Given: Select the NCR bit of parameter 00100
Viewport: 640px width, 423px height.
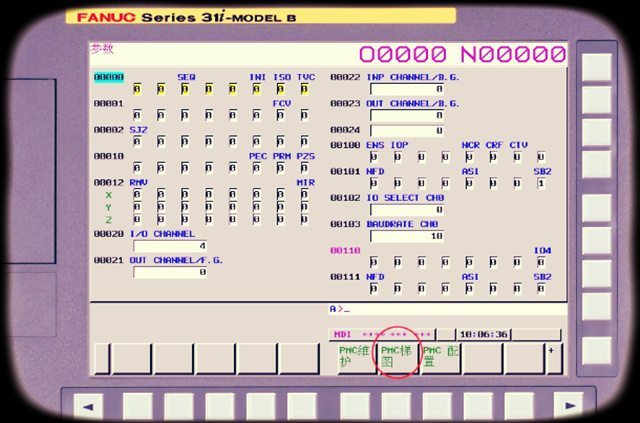Looking at the screenshot, I should tap(469, 157).
